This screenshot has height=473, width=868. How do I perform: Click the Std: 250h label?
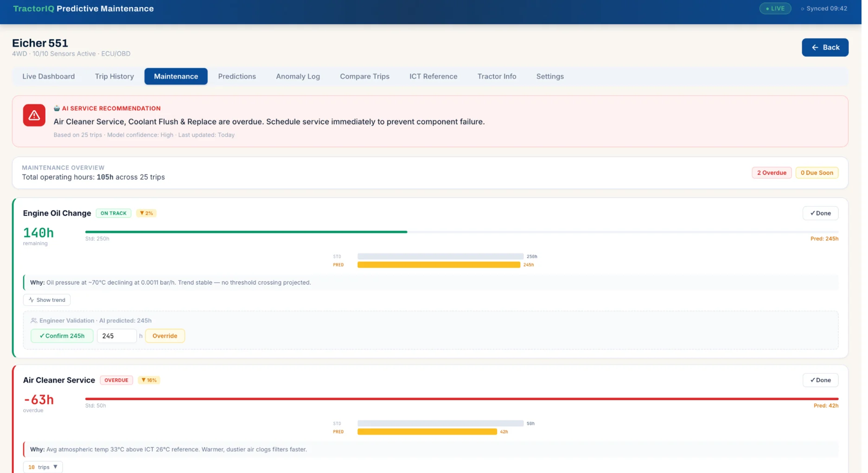(x=97, y=239)
